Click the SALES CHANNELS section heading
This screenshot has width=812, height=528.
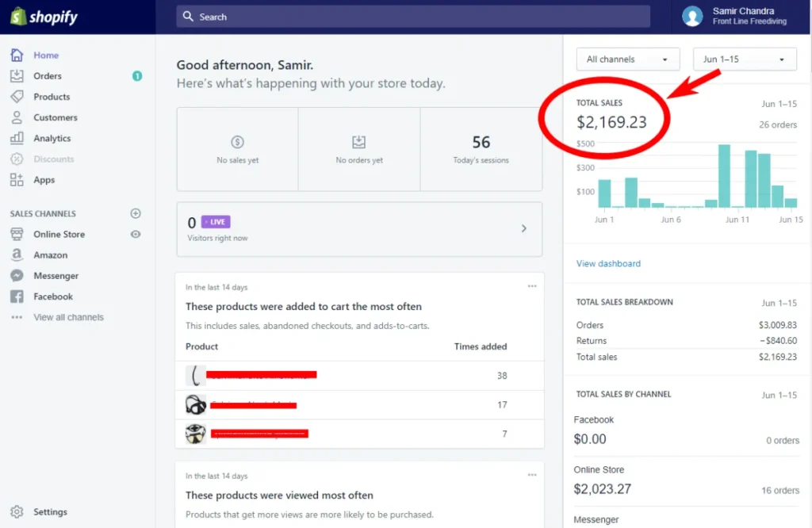click(43, 214)
